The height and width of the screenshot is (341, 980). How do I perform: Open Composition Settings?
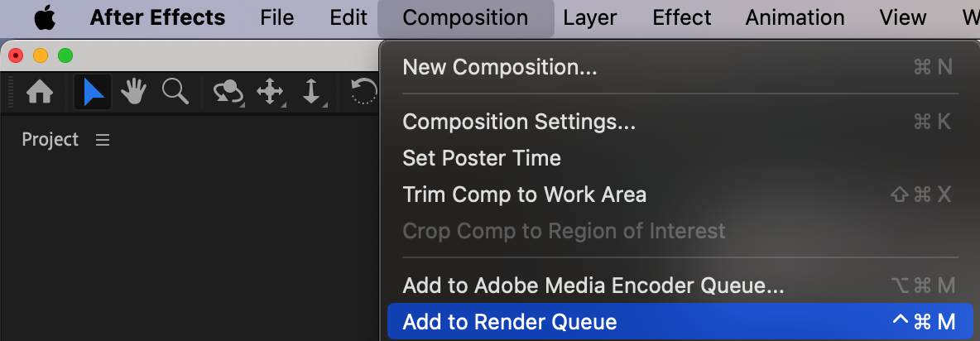(519, 122)
